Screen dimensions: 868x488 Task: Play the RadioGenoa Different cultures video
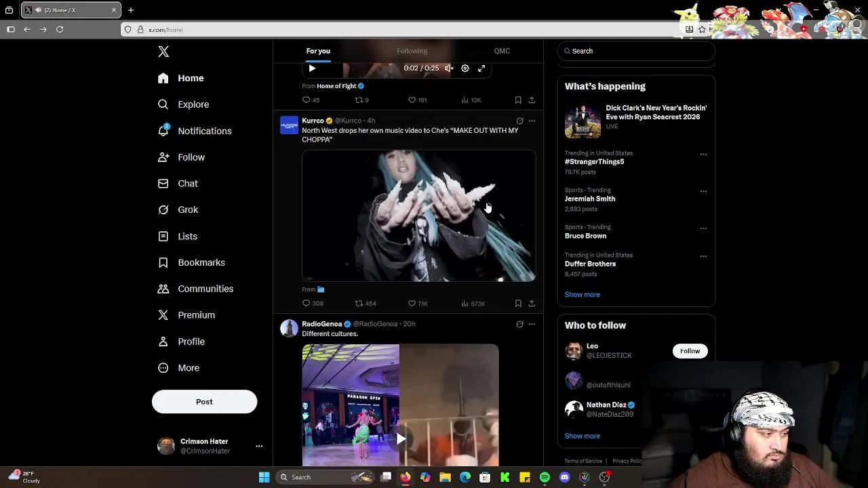401,439
